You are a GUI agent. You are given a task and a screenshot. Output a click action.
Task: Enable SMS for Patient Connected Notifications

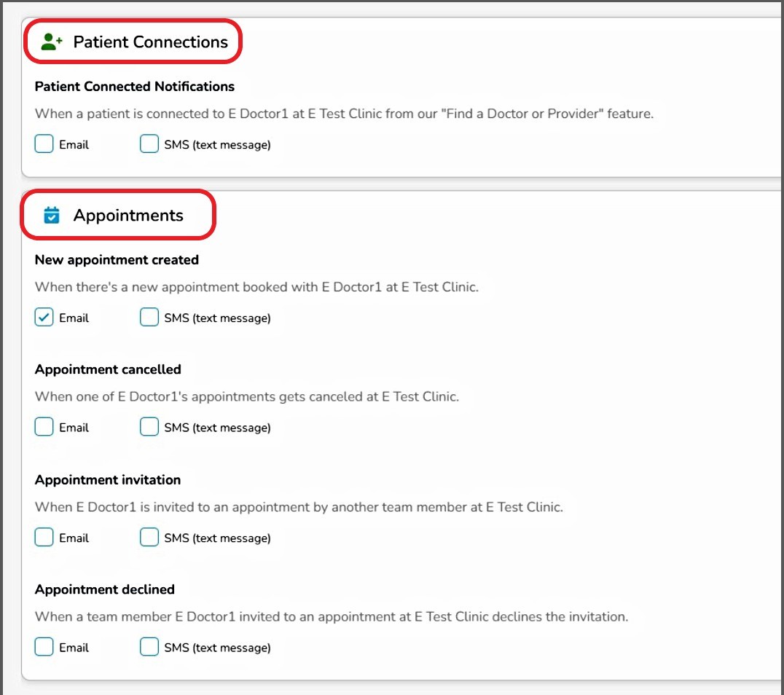pos(149,144)
